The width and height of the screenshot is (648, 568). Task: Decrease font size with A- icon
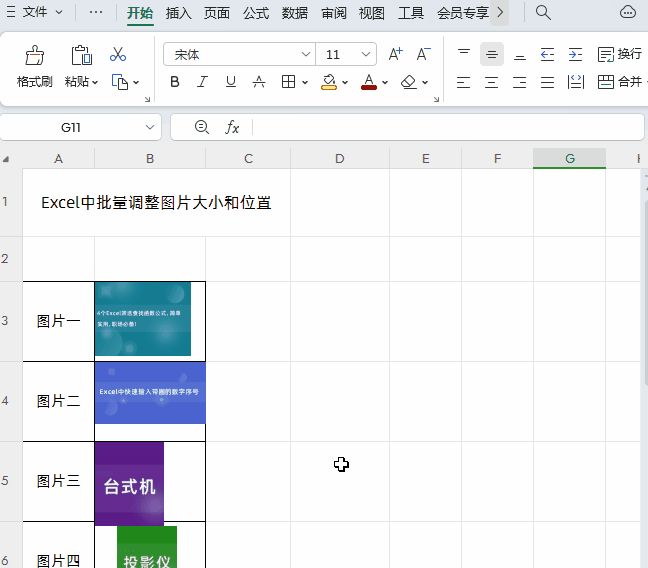423,54
